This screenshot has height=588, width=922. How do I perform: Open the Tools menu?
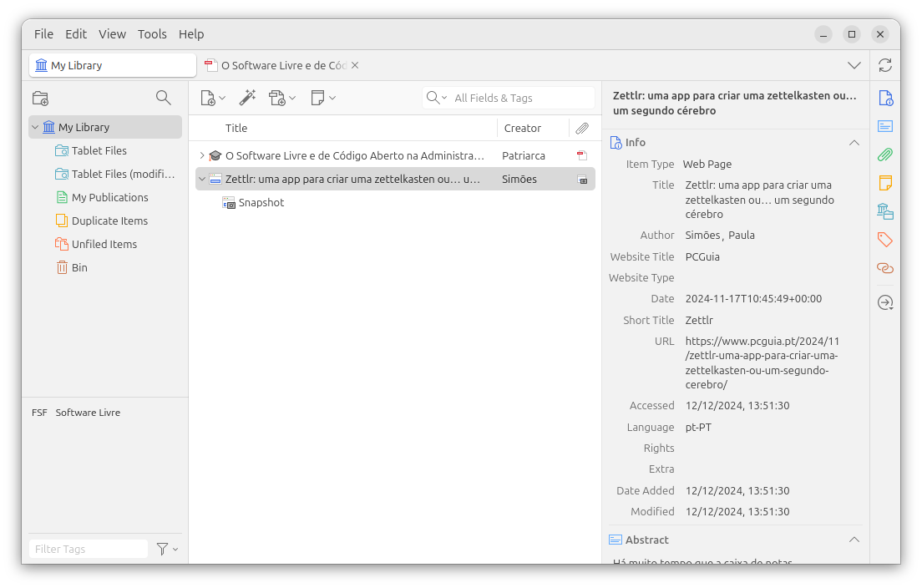tap(152, 34)
